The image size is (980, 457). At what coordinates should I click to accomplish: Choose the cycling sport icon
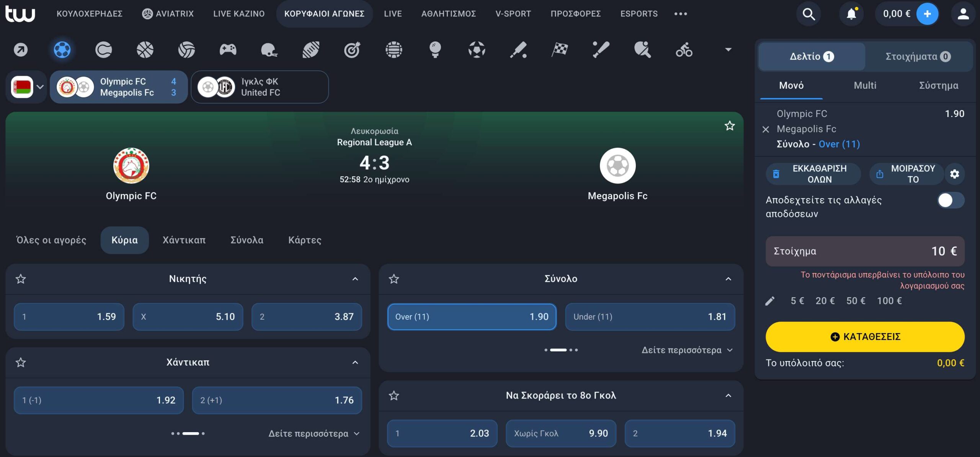[684, 50]
